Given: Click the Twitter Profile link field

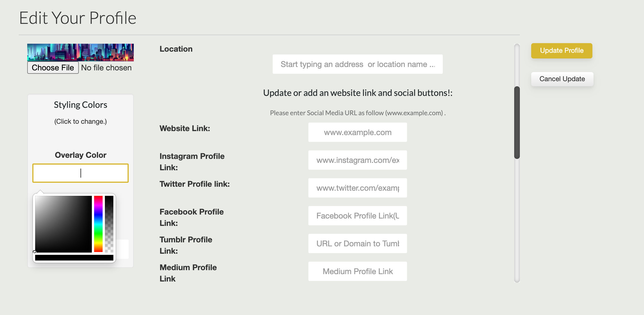Looking at the screenshot, I should pos(358,188).
